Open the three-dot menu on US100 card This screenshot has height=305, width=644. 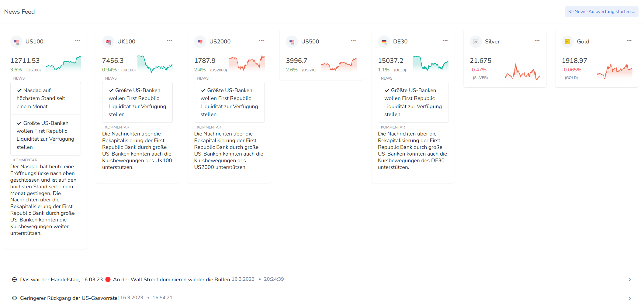pos(78,40)
